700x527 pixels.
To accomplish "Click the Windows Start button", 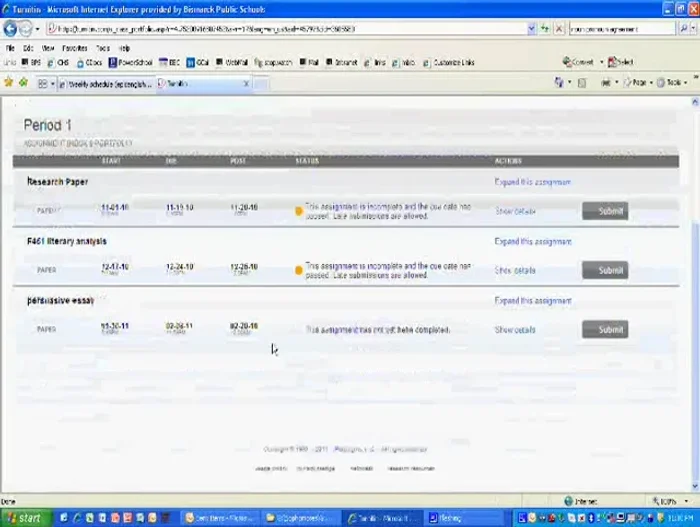I will [23, 518].
